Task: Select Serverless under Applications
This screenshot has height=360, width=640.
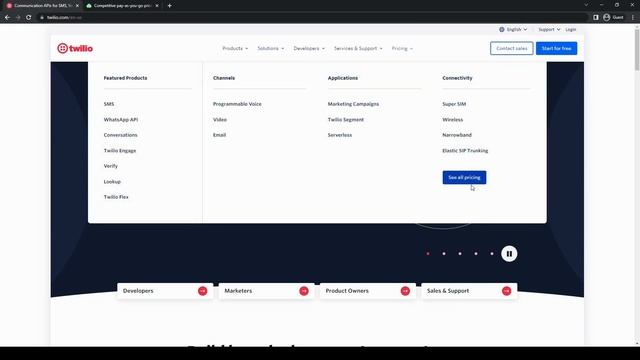Action: [340, 135]
